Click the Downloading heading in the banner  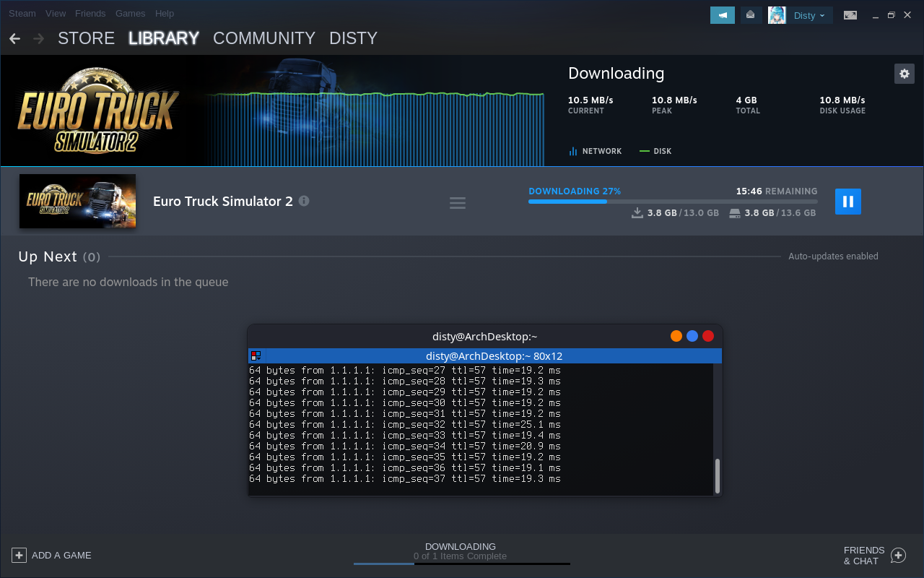(x=616, y=73)
